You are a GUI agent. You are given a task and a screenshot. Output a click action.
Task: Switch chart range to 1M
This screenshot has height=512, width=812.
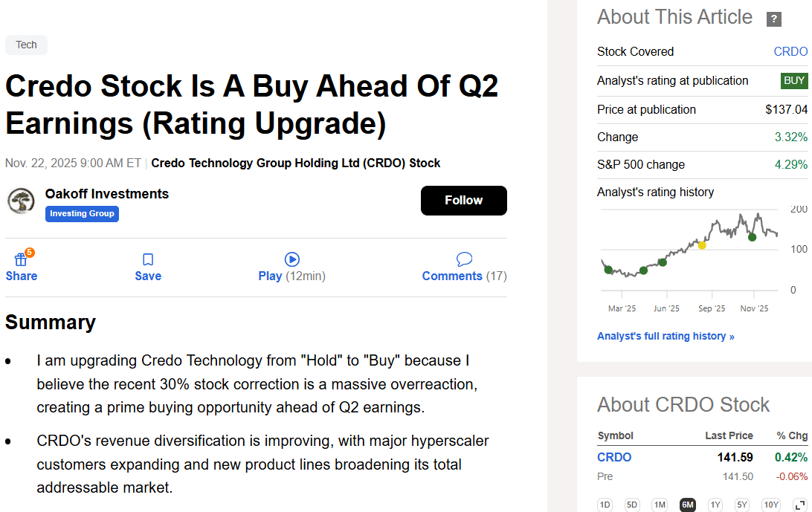pos(660,505)
